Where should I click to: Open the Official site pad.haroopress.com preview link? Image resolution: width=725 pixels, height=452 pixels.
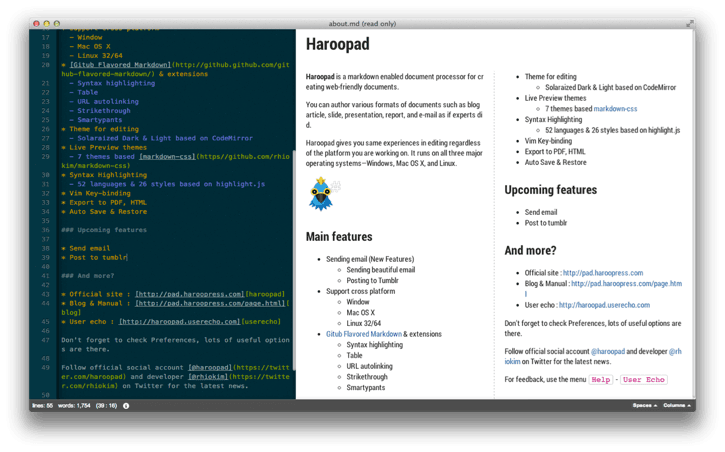point(602,272)
